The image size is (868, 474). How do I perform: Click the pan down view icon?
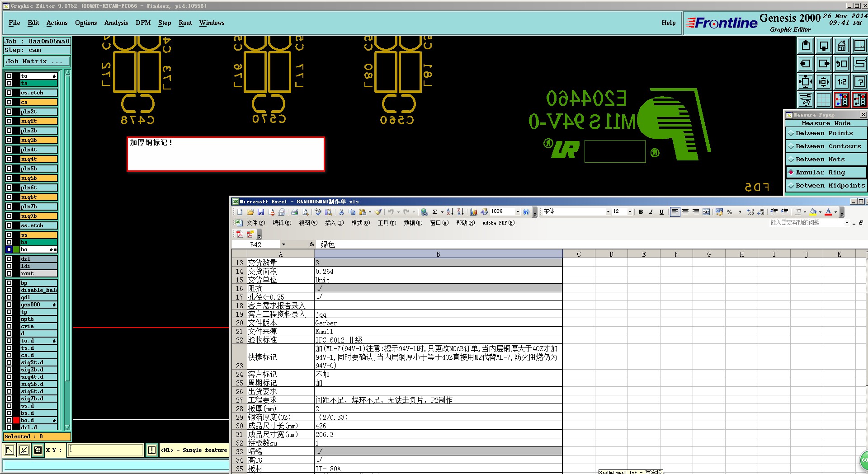tap(823, 46)
